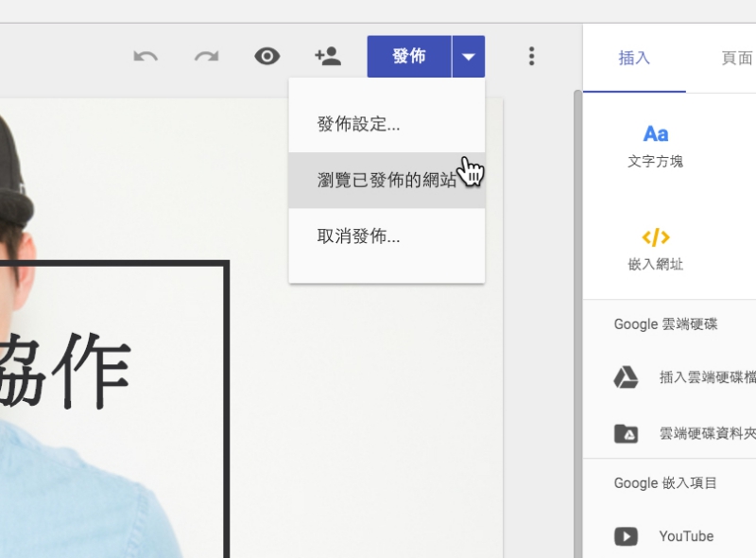The height and width of the screenshot is (558, 756).
Task: Click the blue 發佈 publish button
Action: (x=409, y=57)
